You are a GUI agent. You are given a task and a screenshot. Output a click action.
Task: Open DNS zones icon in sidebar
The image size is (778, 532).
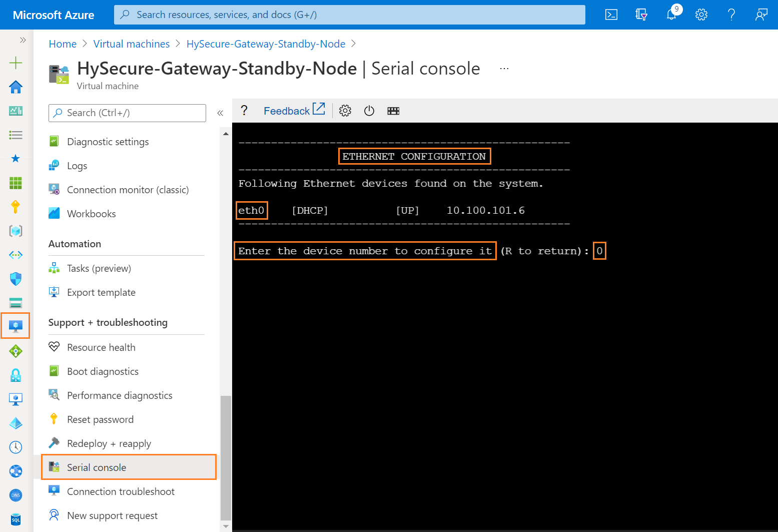(16, 495)
